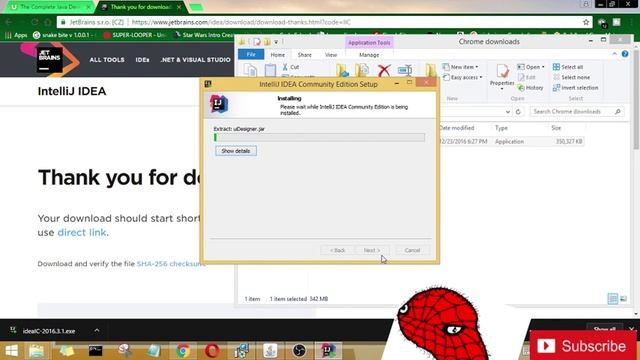Open the Star Wars Intro Creator bookmark
This screenshot has height=360, width=640.
click(204, 35)
